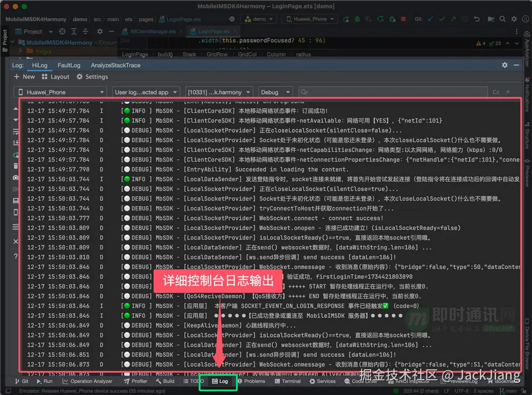Open the process filter dropdown for k.harmony

point(218,92)
